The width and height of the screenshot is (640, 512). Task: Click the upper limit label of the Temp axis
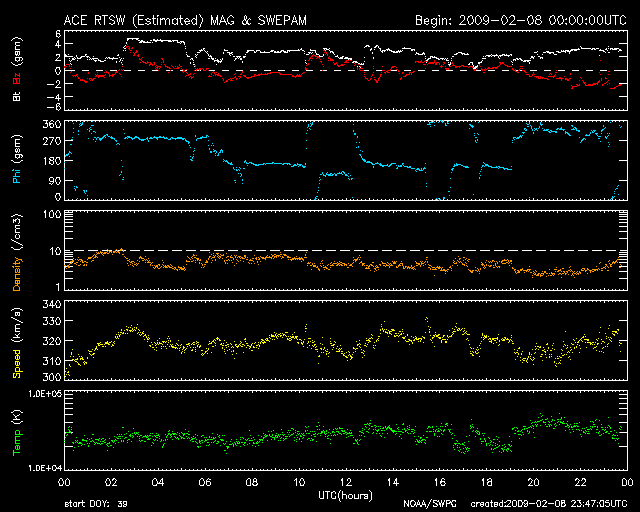coord(44,394)
